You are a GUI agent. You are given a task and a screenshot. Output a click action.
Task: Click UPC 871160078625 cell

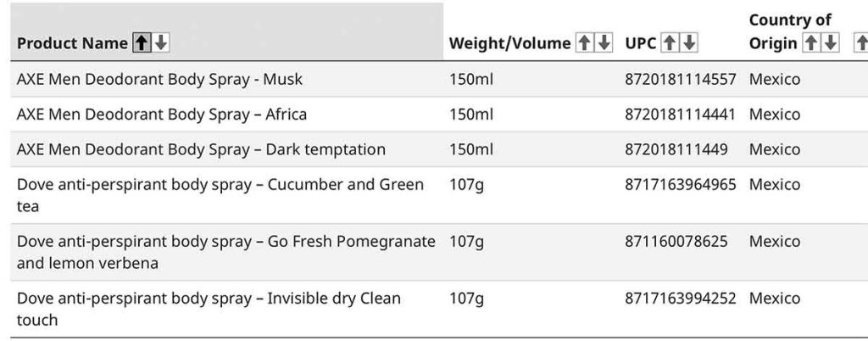676,242
